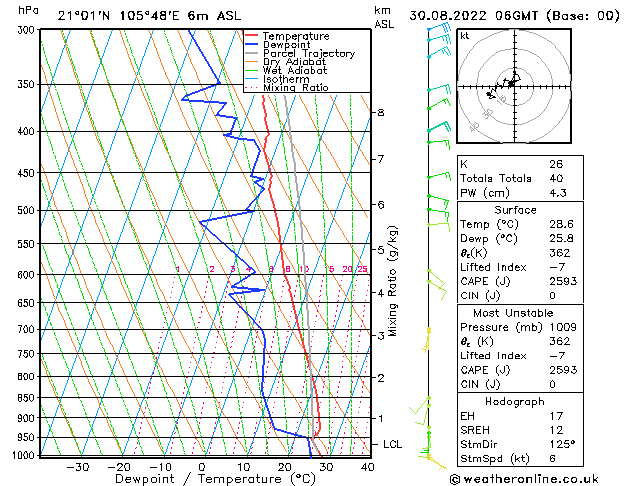
Task: Click the hodograph wind plot
Action: coord(514,86)
